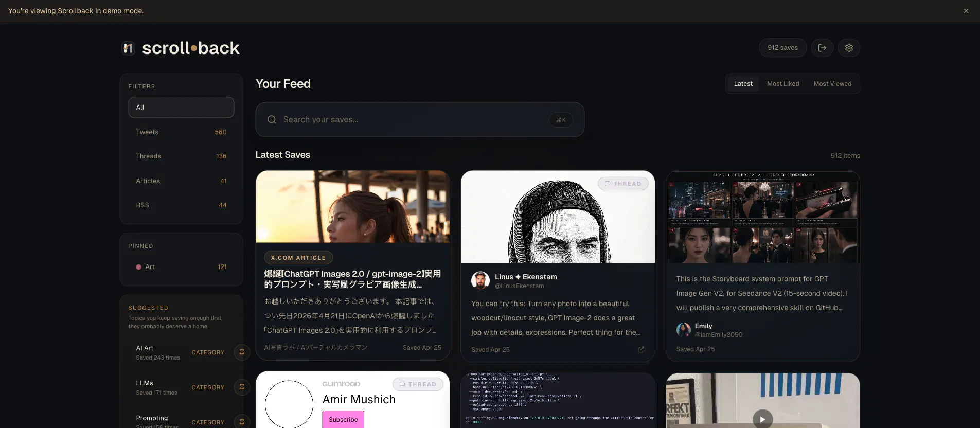Pin the LLMs suggested category
This screenshot has width=980, height=428.
242,387
